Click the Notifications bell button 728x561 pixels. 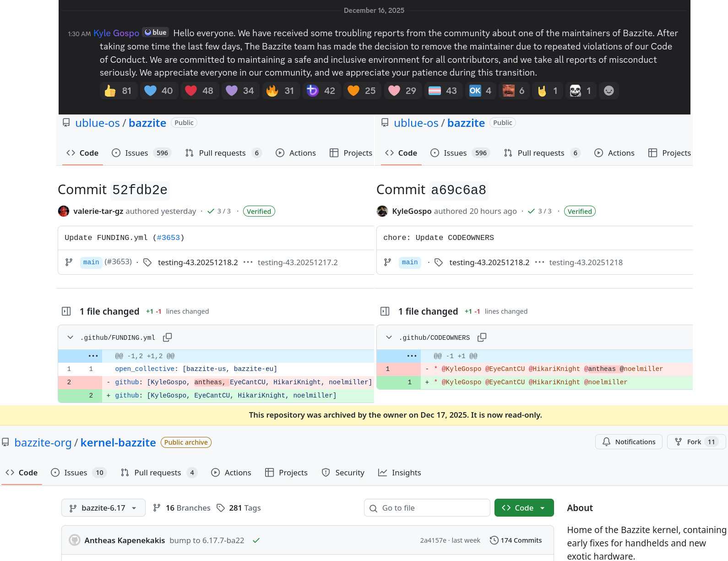pyautogui.click(x=628, y=442)
